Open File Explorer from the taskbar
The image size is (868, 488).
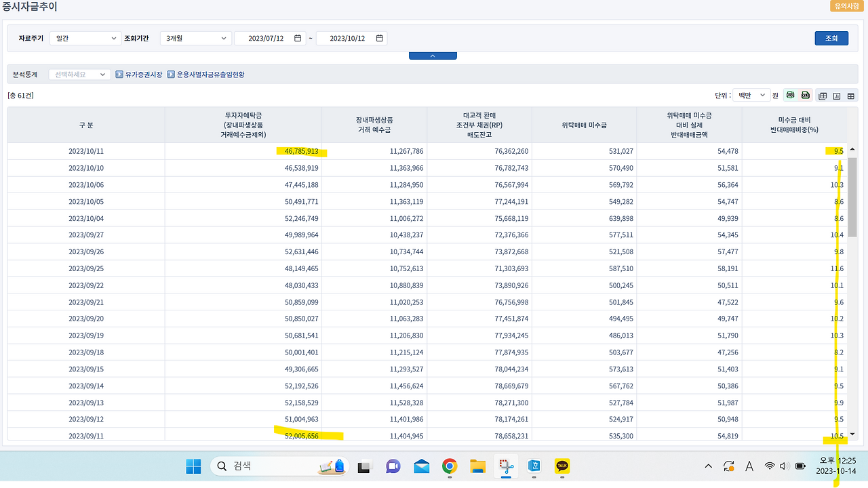tap(478, 466)
